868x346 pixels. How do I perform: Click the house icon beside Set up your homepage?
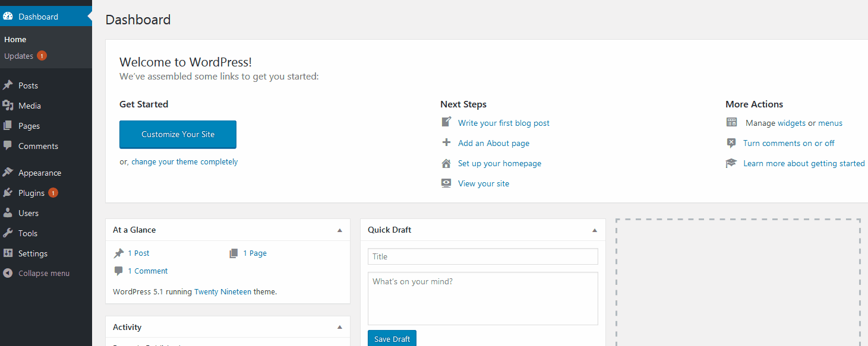[446, 163]
